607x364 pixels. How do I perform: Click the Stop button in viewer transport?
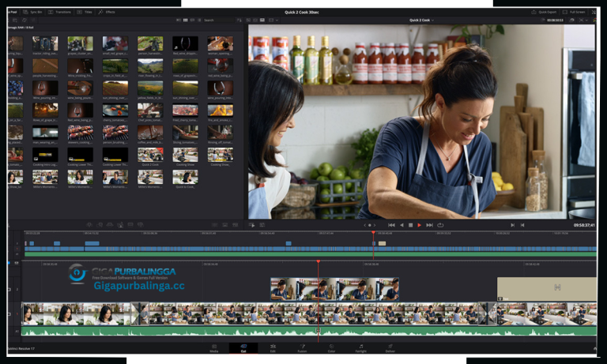410,225
